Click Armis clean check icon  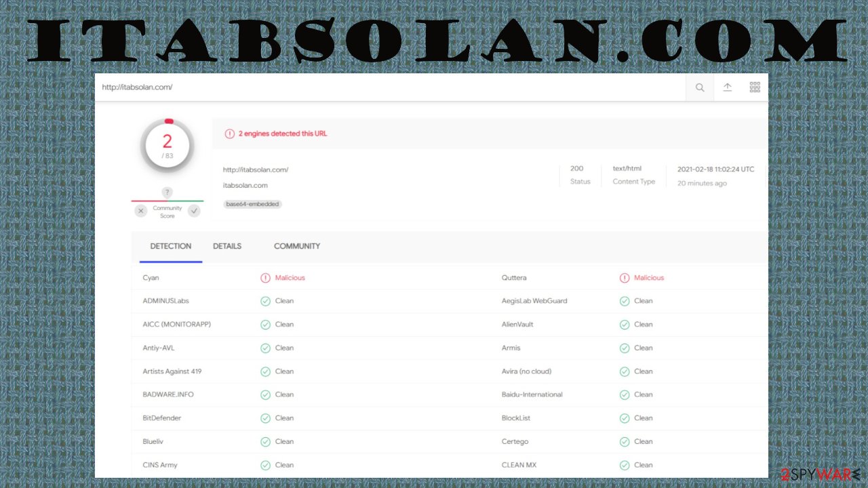point(625,348)
